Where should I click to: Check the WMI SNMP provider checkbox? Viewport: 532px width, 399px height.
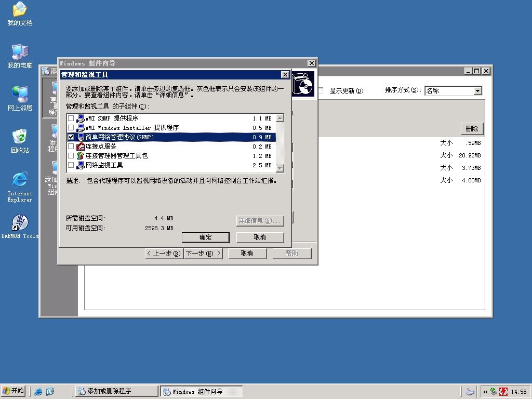point(71,118)
